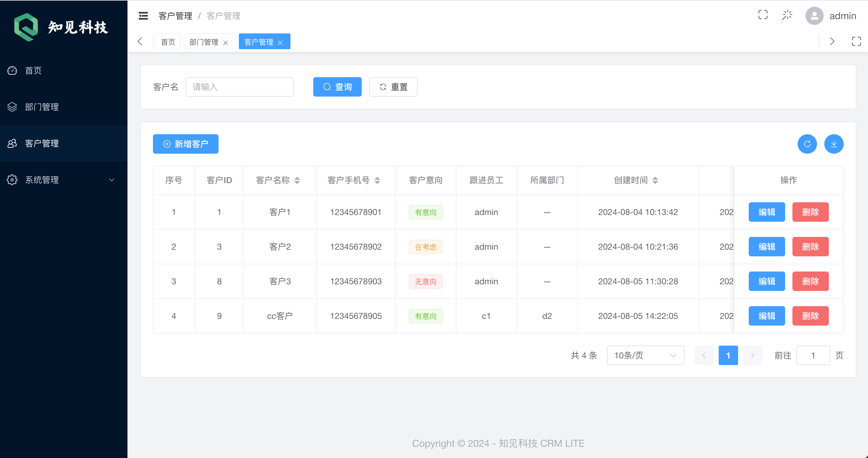Select 客户管理 in the sidebar
This screenshot has height=458, width=868.
click(x=64, y=143)
